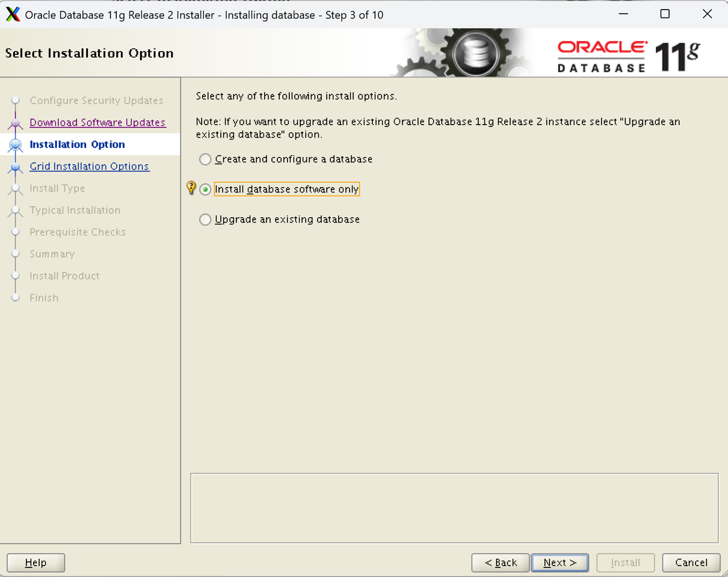728x577 pixels.
Task: Click 'Select any of the following install options' text
Action: coord(297,96)
